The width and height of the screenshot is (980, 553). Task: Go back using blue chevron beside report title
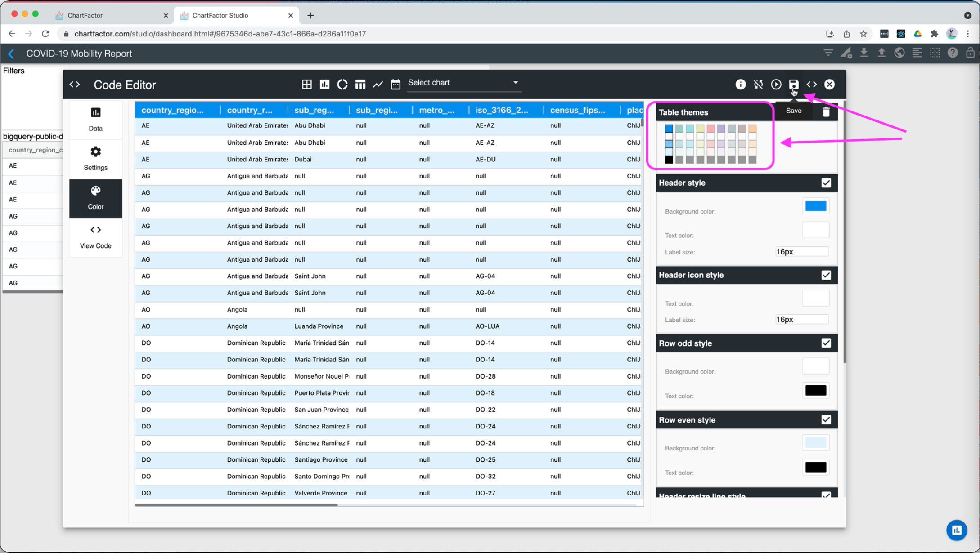11,54
